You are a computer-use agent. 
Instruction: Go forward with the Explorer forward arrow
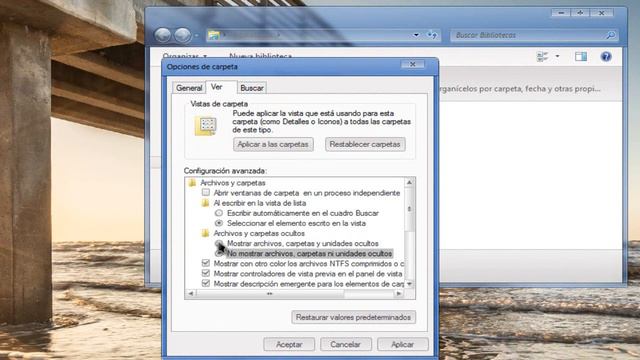(182, 36)
